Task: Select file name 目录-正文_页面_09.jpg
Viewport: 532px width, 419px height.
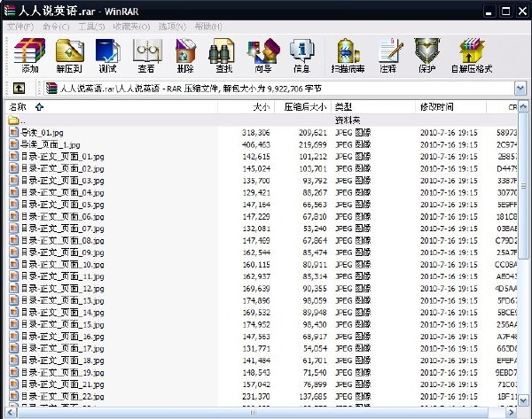Action: (62, 252)
